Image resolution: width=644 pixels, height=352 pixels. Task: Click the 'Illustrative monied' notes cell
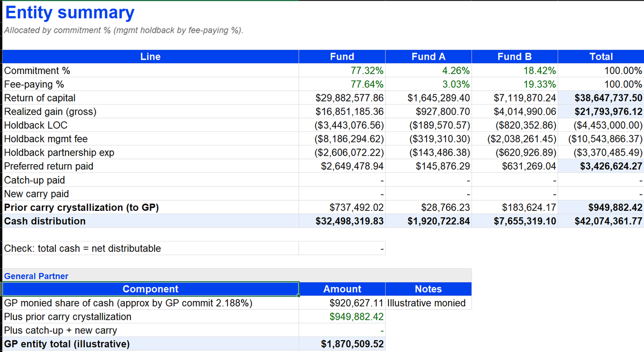428,303
